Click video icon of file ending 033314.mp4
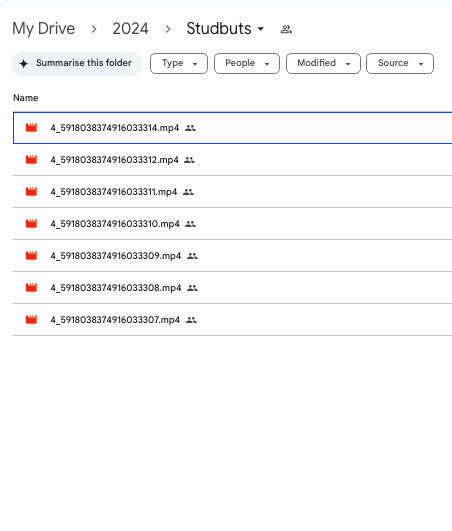The image size is (452, 531). (x=31, y=128)
